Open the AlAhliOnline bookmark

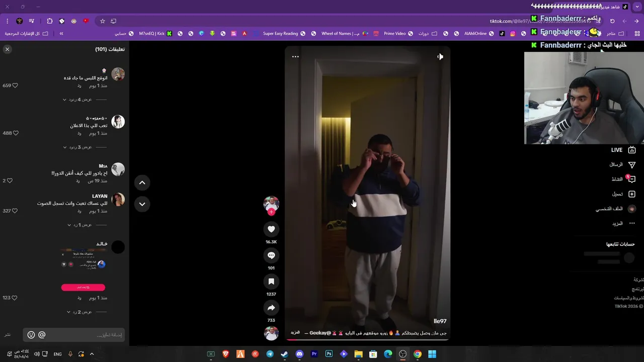click(x=478, y=34)
